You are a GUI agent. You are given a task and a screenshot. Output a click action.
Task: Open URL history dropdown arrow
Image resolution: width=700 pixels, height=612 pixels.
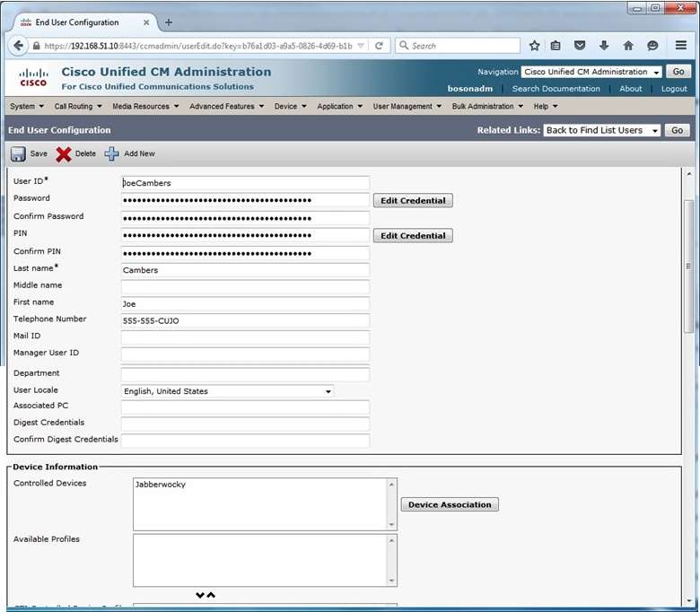pos(361,46)
